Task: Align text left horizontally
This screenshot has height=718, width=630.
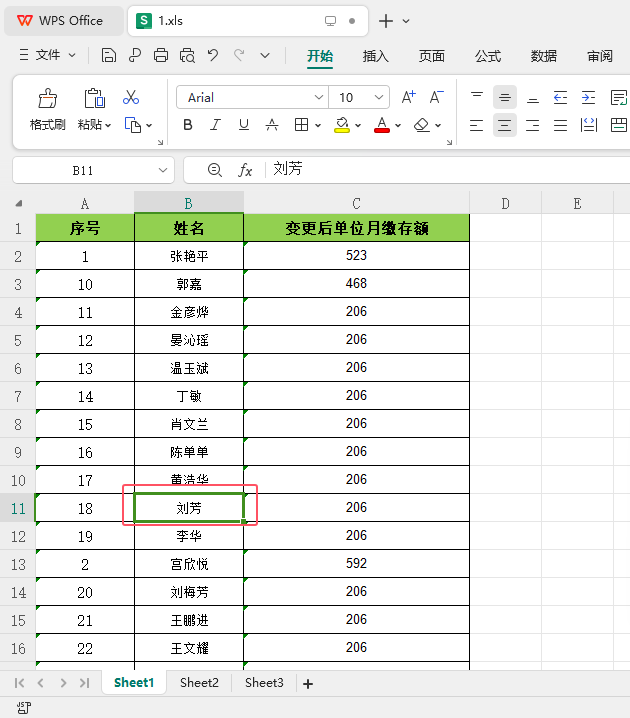Action: click(477, 125)
